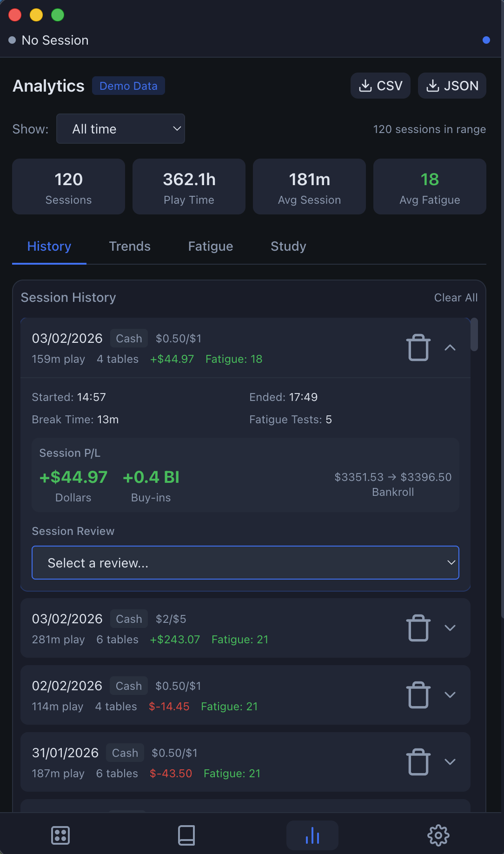Expand the 31/01/2026 session details
504x854 pixels.
450,762
